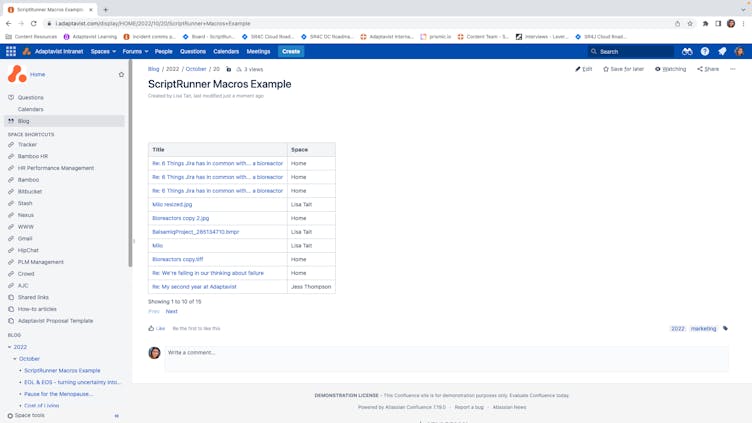Viewport: 752px width, 423px height.
Task: Open the Meetings header menu item
Action: (x=258, y=51)
